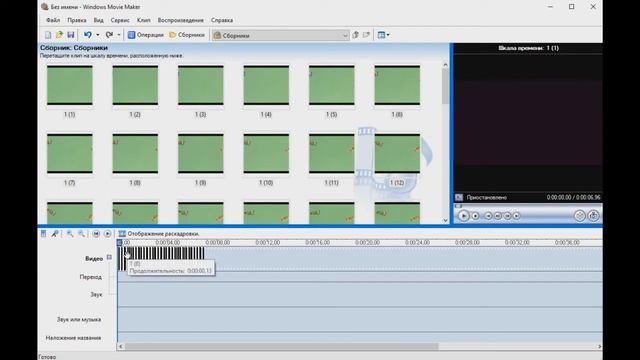Rewind the timeline to the start
Image resolution: width=640 pixels, height=360 pixels.
pyautogui.click(x=96, y=233)
